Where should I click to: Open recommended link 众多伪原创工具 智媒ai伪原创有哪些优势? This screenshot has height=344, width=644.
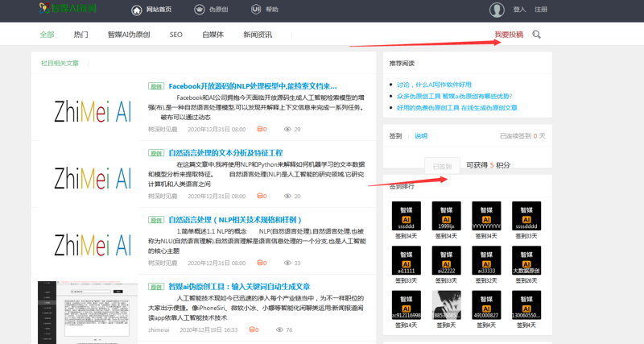click(454, 96)
